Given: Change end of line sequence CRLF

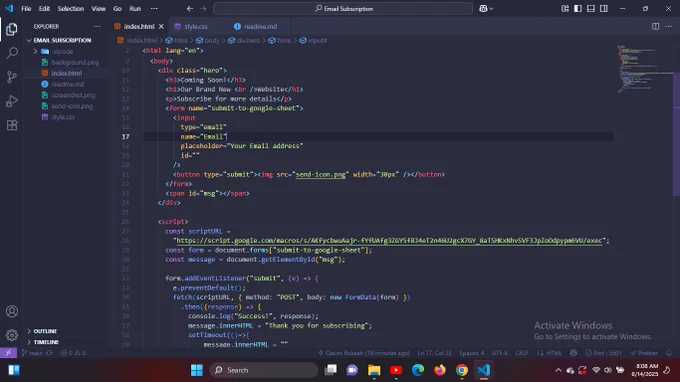Looking at the screenshot, I should point(522,353).
